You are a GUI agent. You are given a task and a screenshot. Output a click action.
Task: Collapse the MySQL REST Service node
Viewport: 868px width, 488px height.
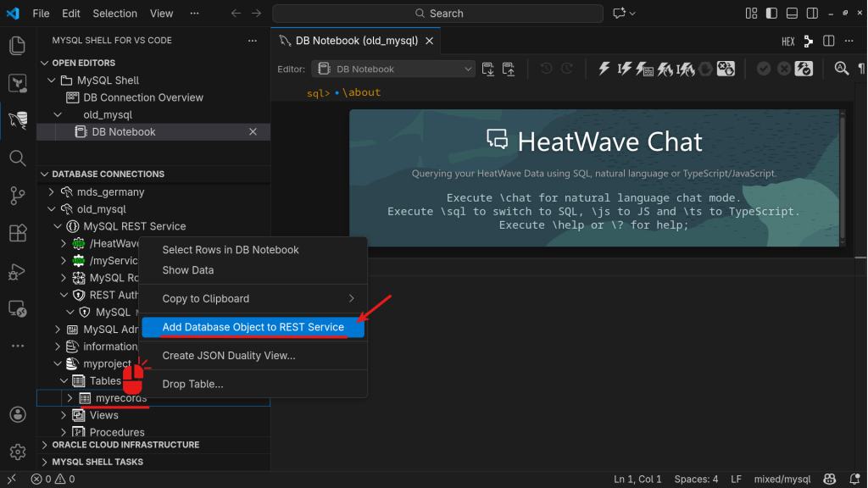[58, 226]
